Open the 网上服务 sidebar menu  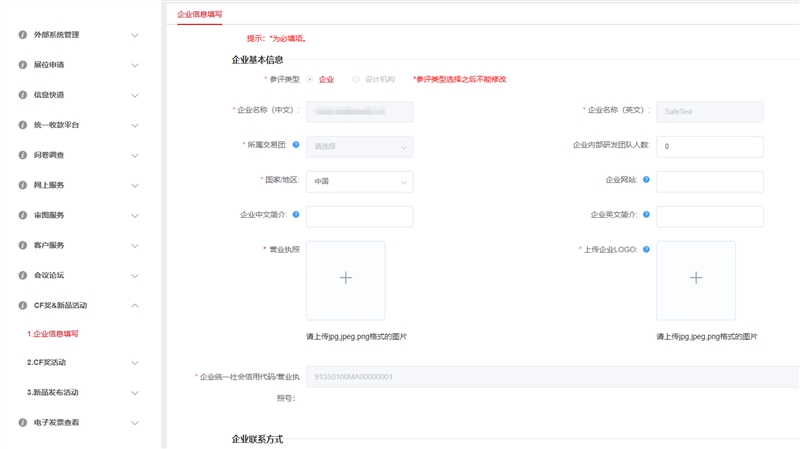pyautogui.click(x=48, y=185)
